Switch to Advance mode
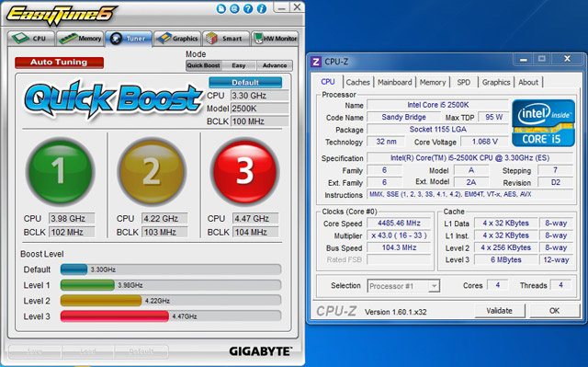This screenshot has height=367, width=588. click(275, 65)
